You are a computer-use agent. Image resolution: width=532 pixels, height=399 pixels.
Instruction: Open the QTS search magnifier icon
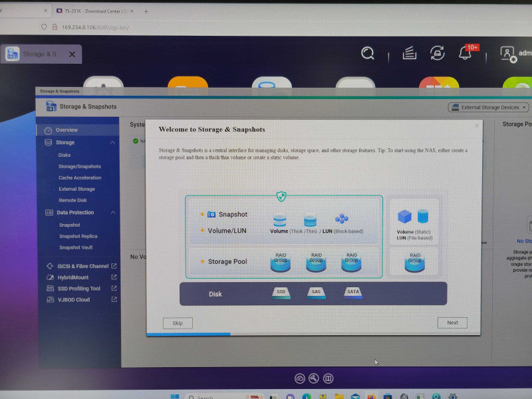click(368, 53)
